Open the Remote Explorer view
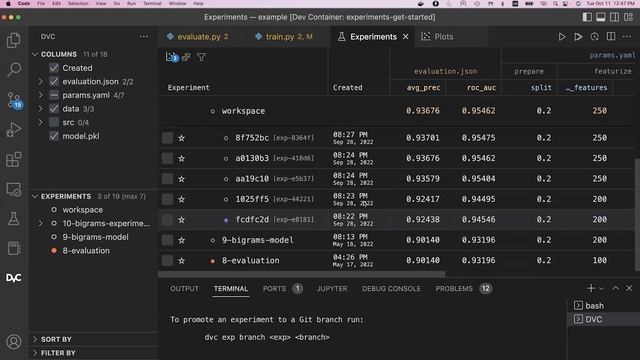 pos(13,189)
